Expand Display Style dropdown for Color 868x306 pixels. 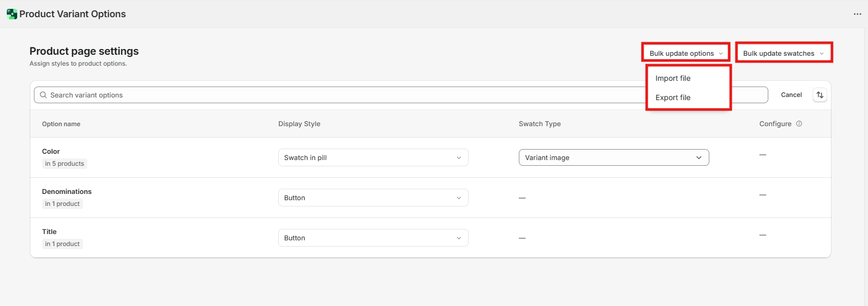(373, 157)
